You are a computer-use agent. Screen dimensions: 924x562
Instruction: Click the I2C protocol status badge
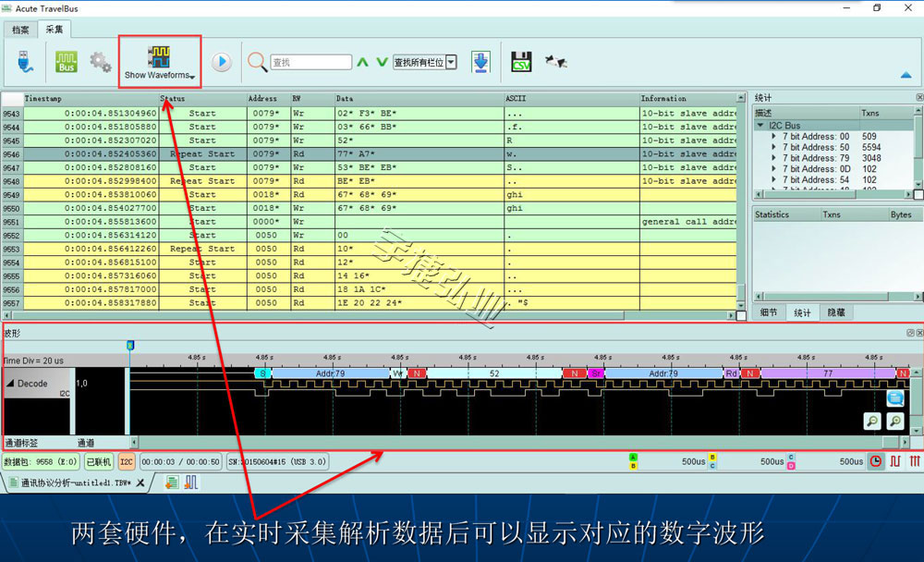click(x=127, y=462)
